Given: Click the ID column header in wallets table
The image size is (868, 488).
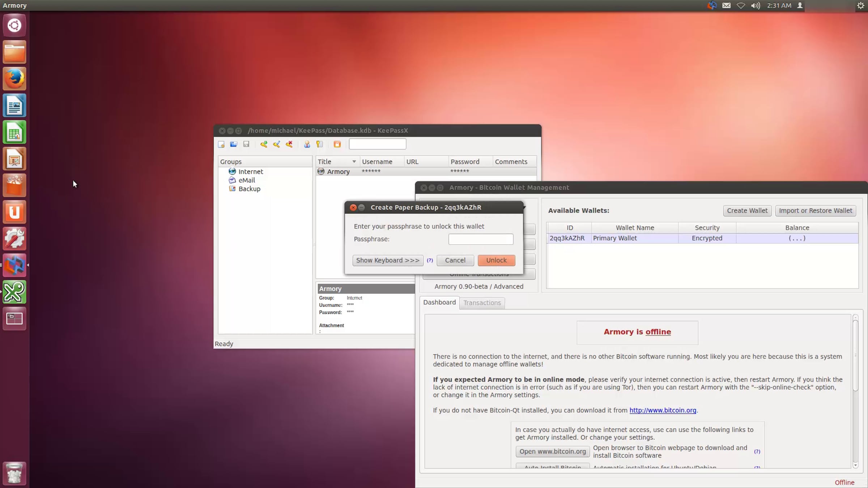Looking at the screenshot, I should coord(570,228).
